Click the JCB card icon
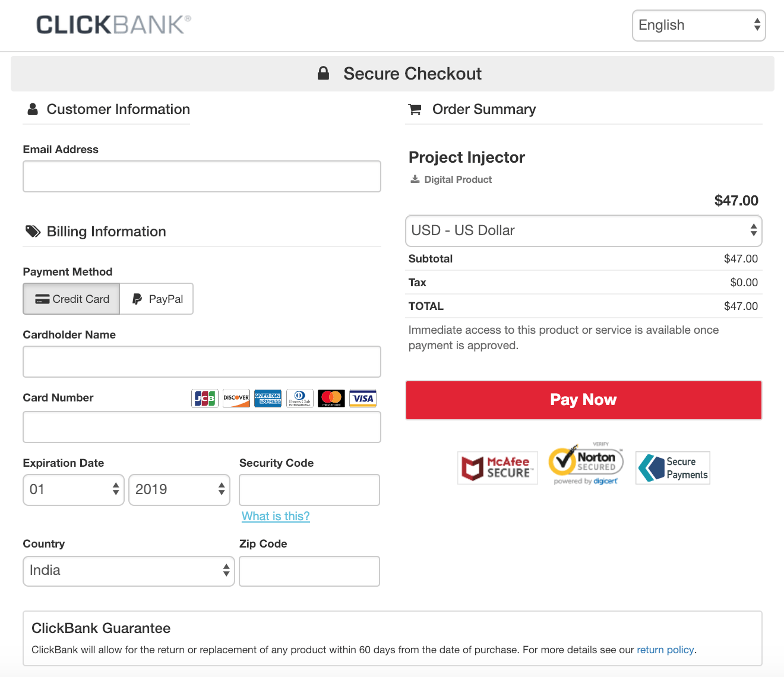The image size is (784, 677). tap(205, 398)
